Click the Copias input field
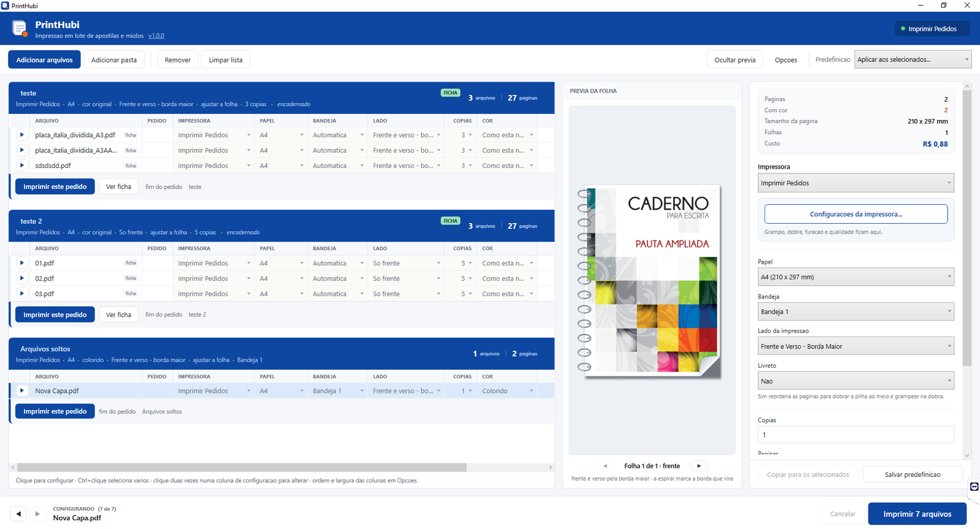Screen dimensions: 980x529 point(856,435)
